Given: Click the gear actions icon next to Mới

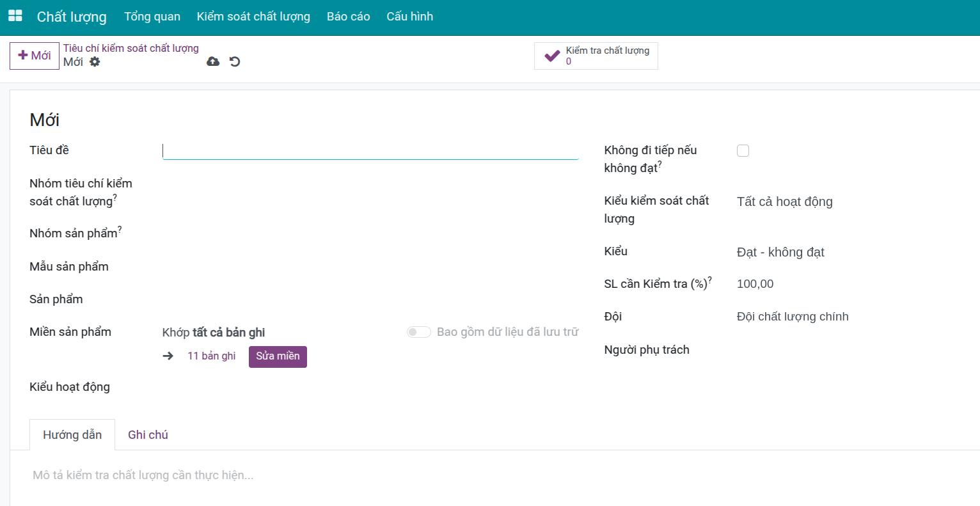Looking at the screenshot, I should point(95,62).
